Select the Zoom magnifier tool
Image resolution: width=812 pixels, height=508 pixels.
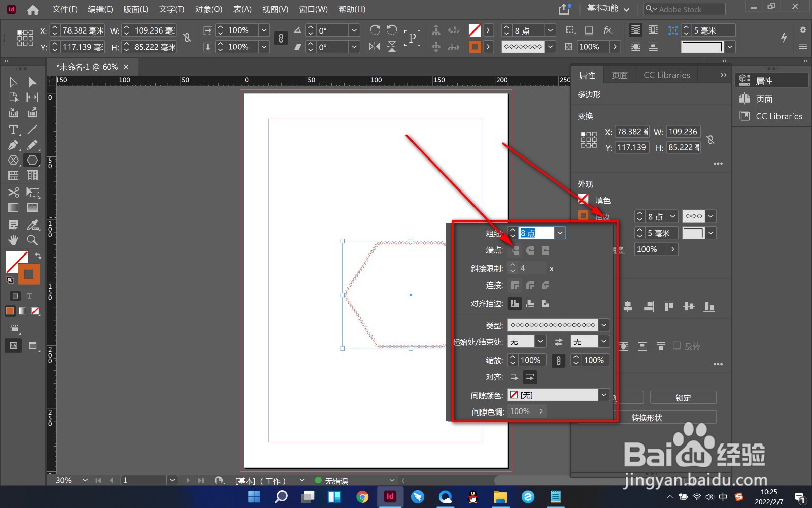click(32, 240)
